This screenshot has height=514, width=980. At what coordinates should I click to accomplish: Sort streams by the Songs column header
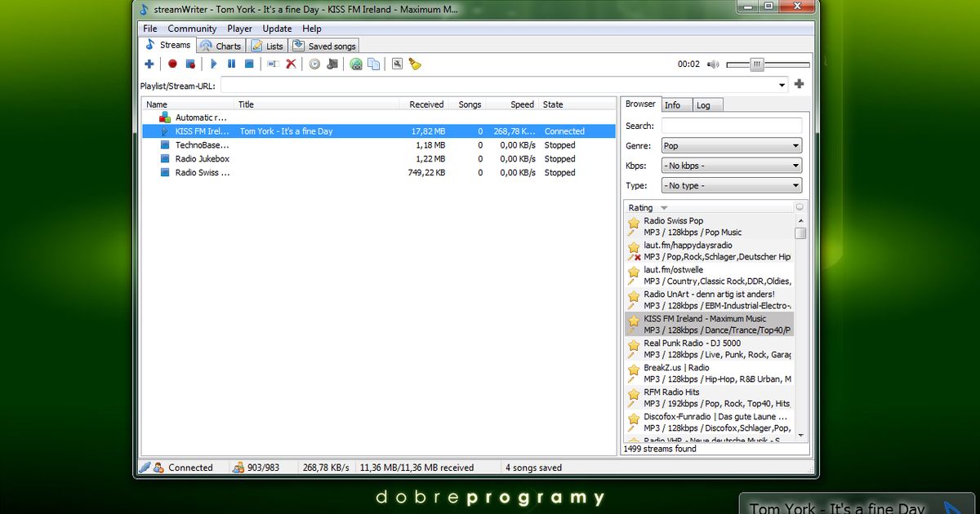point(466,104)
